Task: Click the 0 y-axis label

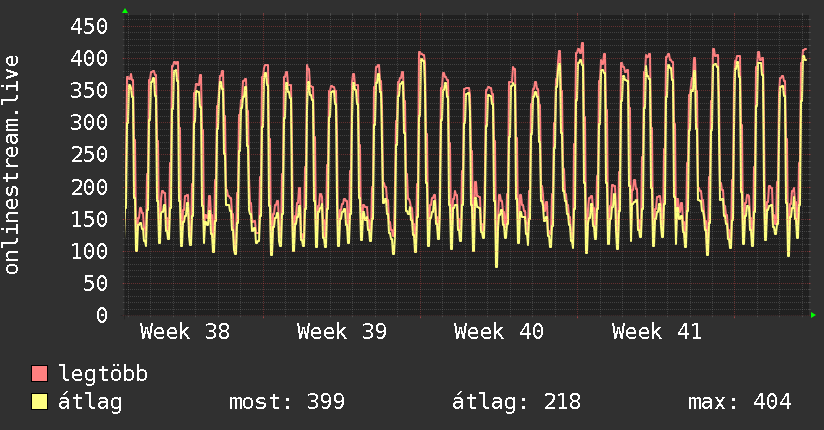Action: pyautogui.click(x=102, y=315)
